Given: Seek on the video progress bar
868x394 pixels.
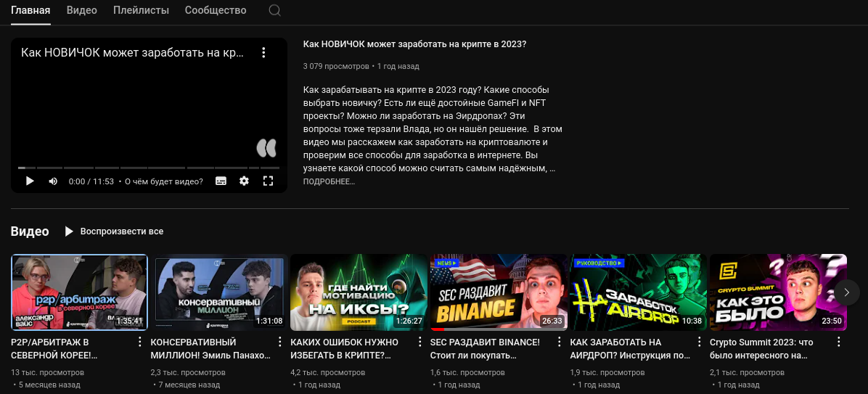Looking at the screenshot, I should (x=149, y=168).
